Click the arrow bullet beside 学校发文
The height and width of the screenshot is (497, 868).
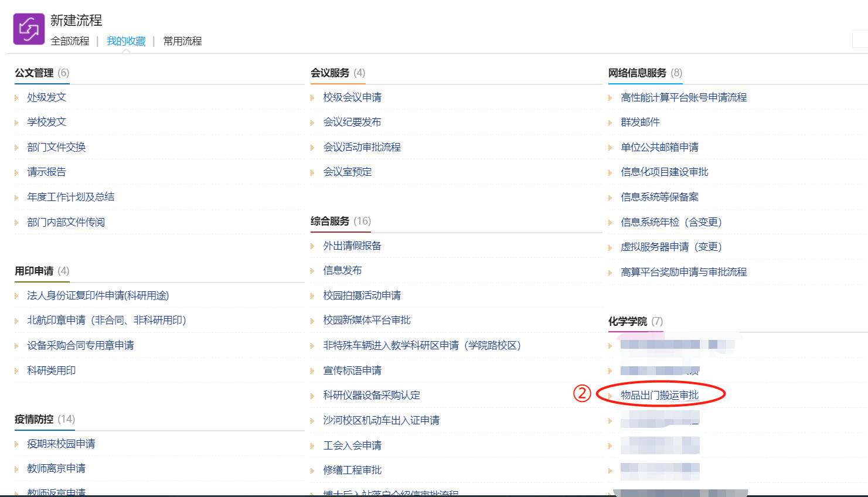coord(16,122)
